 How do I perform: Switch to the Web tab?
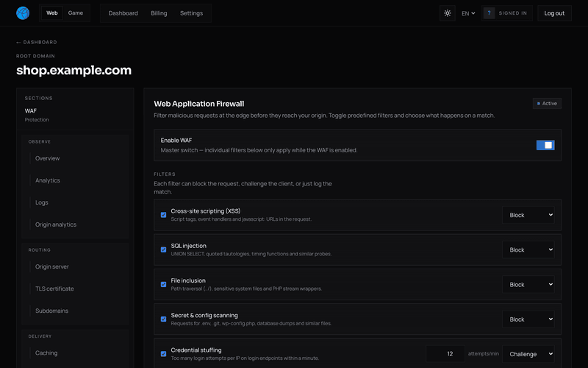click(52, 13)
